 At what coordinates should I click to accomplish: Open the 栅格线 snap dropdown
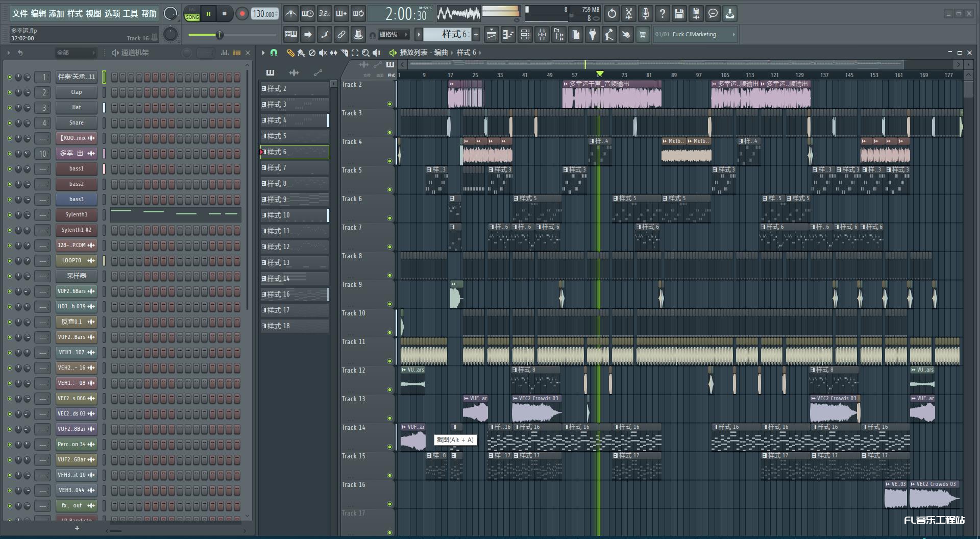pyautogui.click(x=393, y=35)
